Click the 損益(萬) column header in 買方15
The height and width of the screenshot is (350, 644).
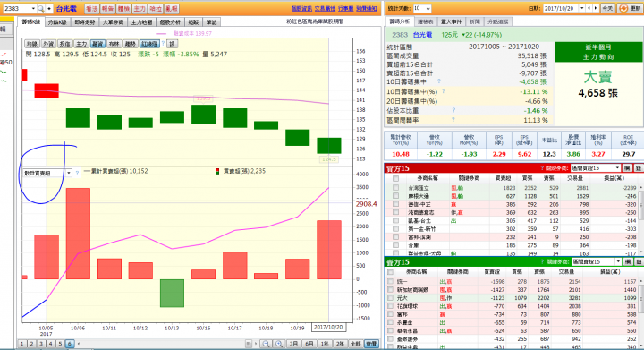click(x=614, y=178)
